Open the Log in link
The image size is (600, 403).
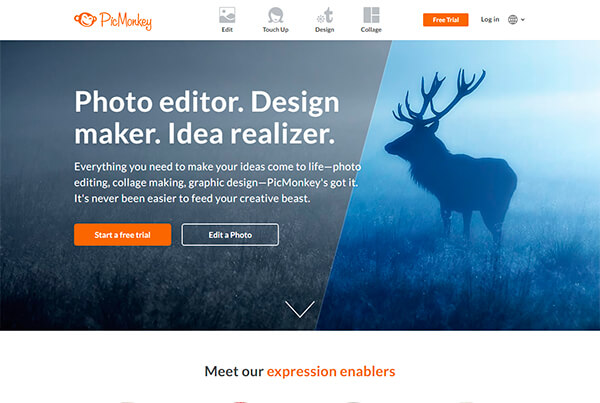[490, 19]
